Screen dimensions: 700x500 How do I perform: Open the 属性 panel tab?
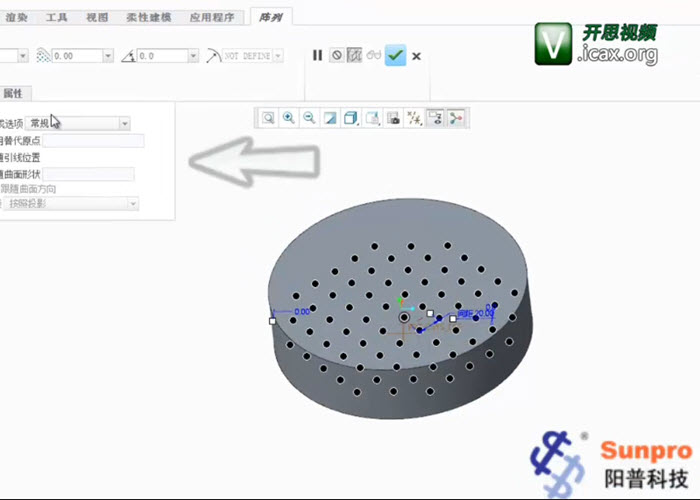pos(13,93)
